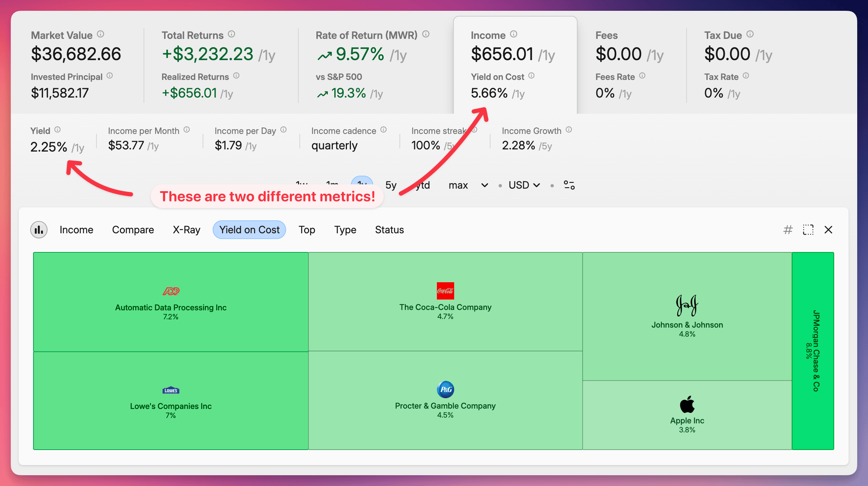Open the info icon beside Yield on Cost

532,76
